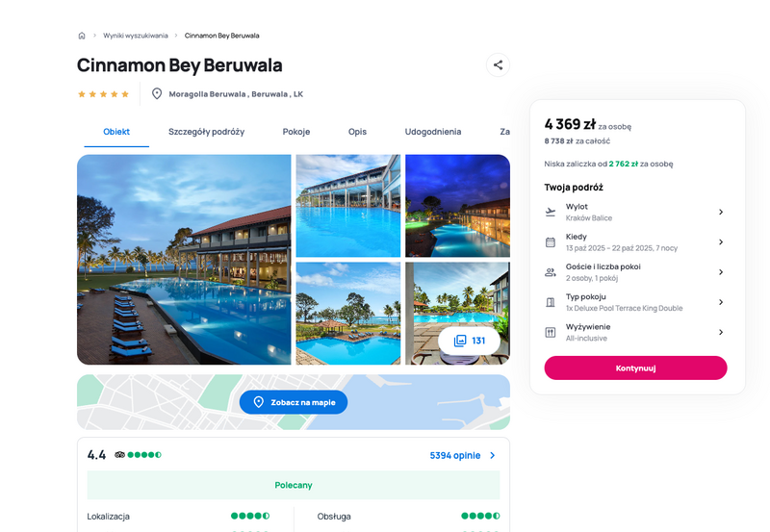Switch to the Szczegóły podróży tab
This screenshot has height=532, width=770.
206,132
